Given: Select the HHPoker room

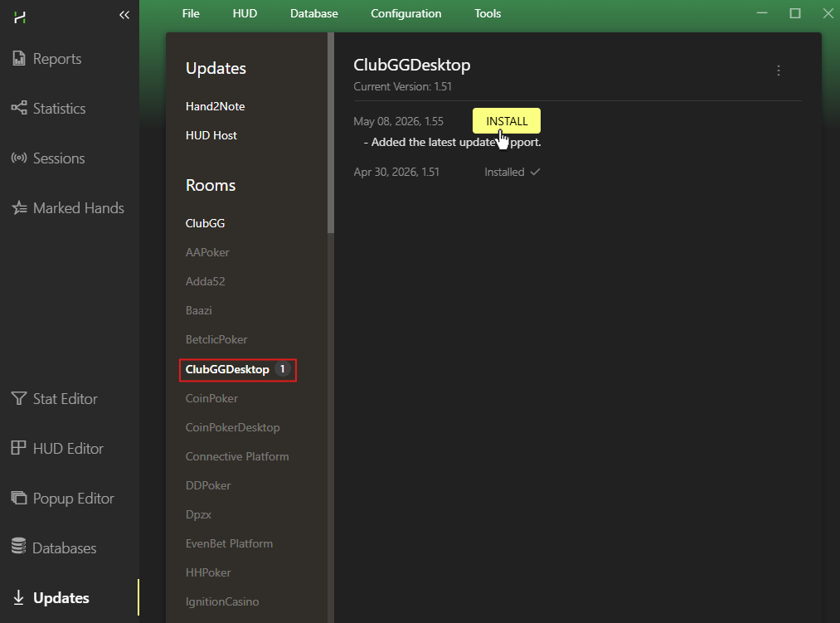Looking at the screenshot, I should pyautogui.click(x=208, y=572).
